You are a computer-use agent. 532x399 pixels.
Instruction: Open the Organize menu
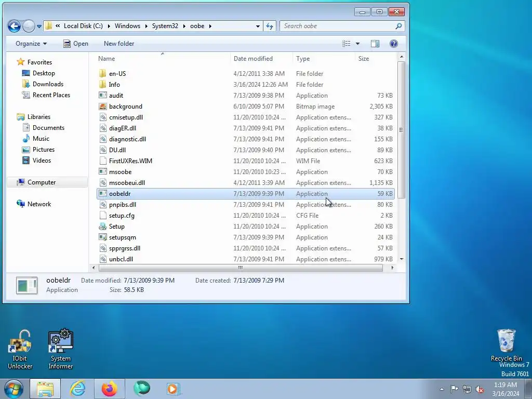click(31, 44)
